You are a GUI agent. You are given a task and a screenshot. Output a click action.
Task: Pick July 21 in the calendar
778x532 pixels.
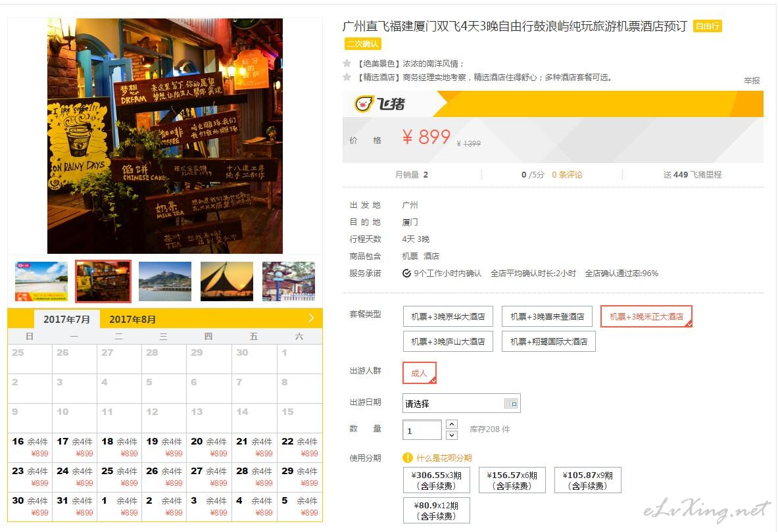(254, 447)
